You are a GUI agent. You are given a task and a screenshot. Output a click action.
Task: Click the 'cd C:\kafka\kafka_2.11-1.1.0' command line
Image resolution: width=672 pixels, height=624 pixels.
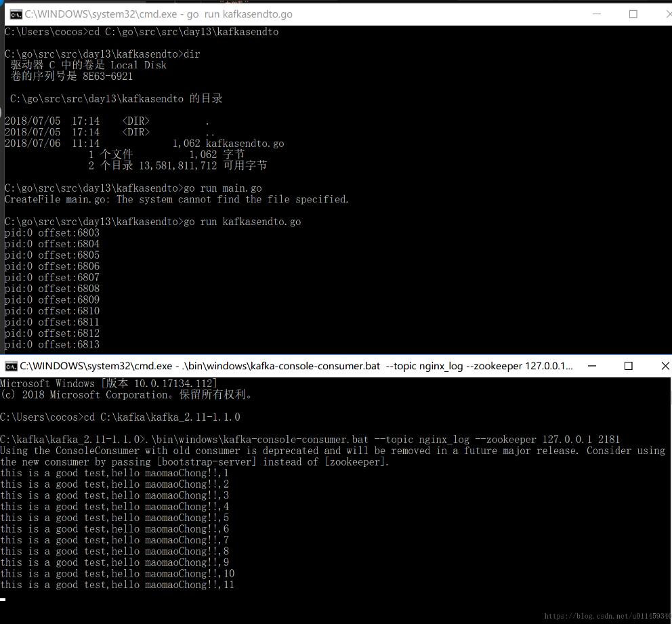pyautogui.click(x=161, y=417)
